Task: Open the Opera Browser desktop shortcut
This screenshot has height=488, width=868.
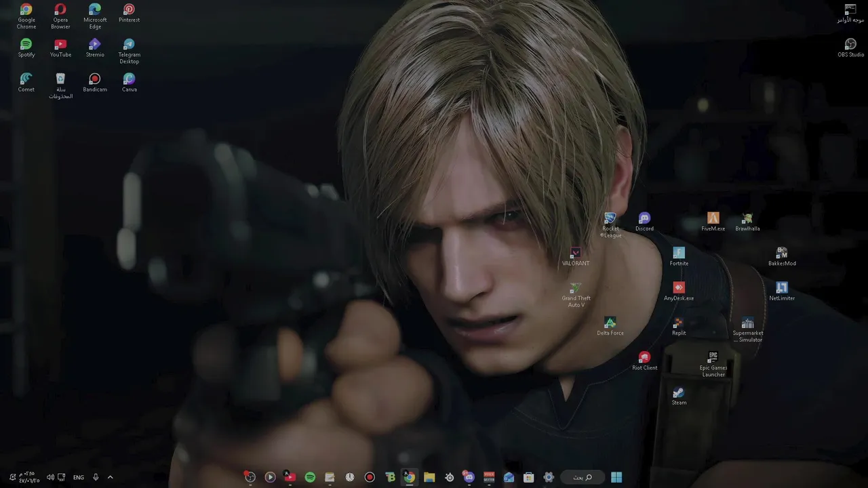Action: tap(60, 16)
